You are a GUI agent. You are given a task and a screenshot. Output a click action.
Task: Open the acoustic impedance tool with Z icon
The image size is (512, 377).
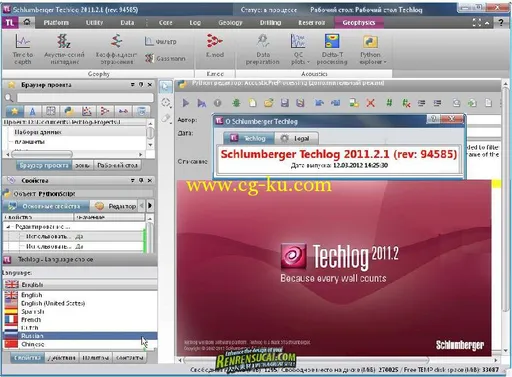pyautogui.click(x=64, y=49)
